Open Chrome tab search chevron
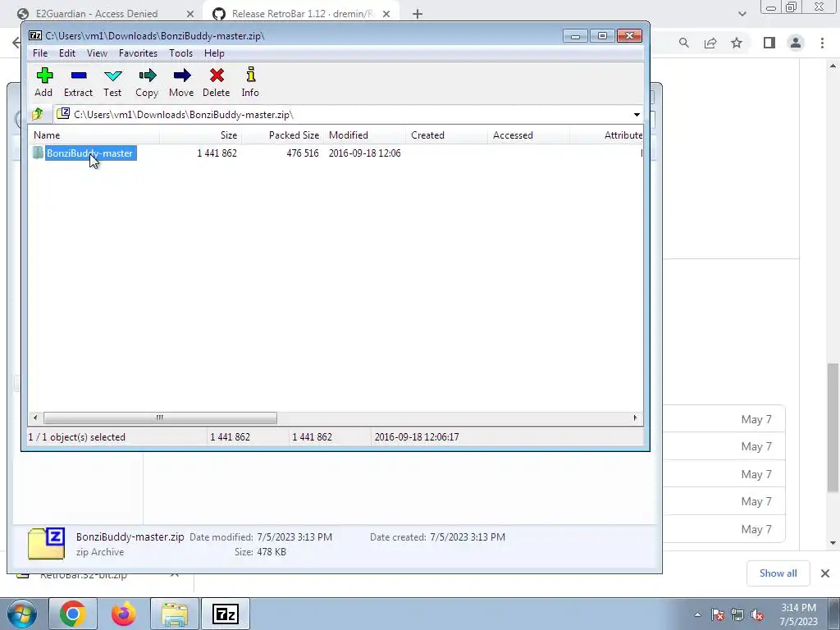This screenshot has width=840, height=630. [x=742, y=14]
